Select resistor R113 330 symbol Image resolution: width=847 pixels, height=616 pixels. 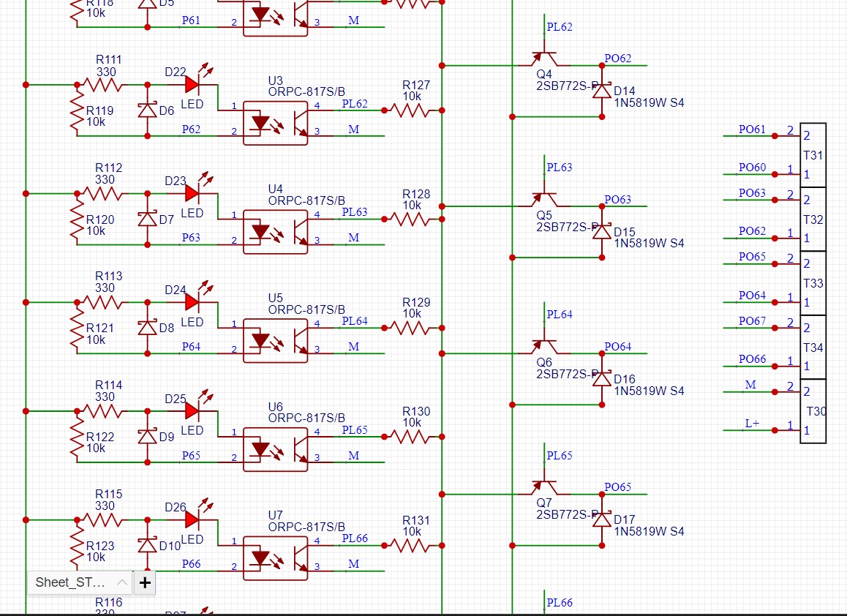[x=102, y=303]
